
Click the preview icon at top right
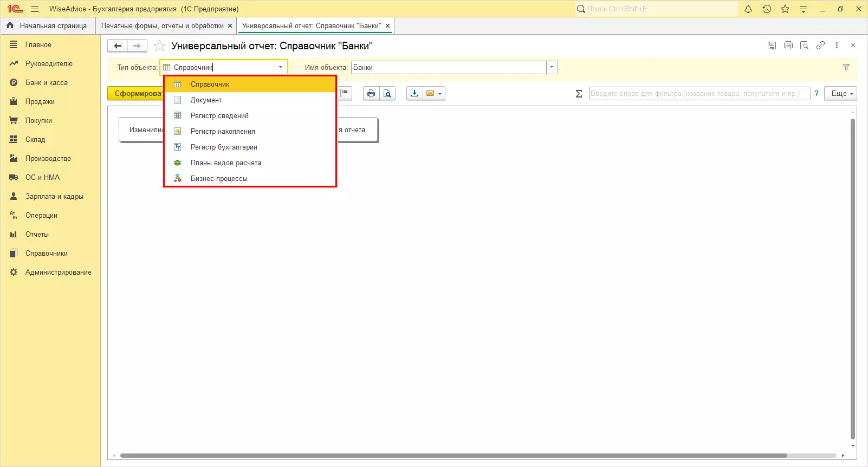805,46
